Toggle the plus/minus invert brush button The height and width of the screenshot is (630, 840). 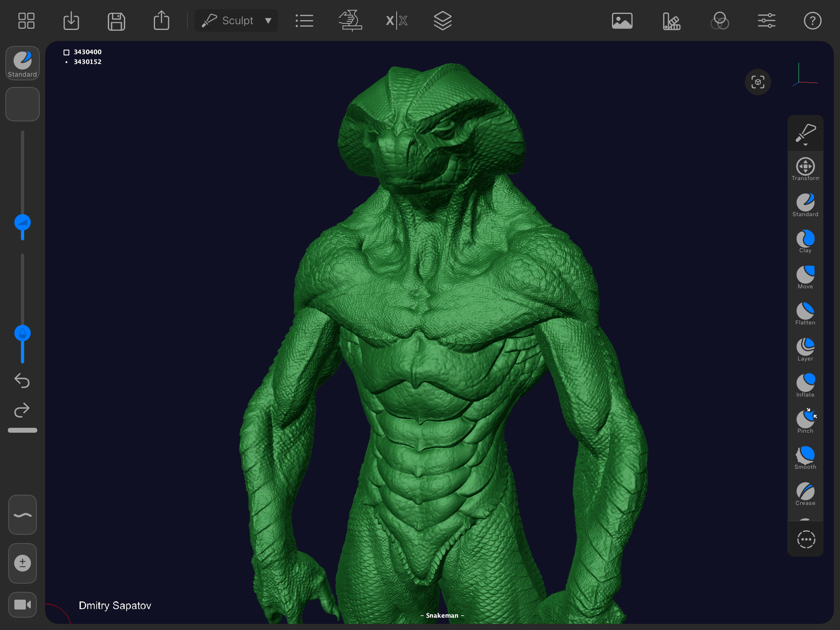click(x=23, y=563)
